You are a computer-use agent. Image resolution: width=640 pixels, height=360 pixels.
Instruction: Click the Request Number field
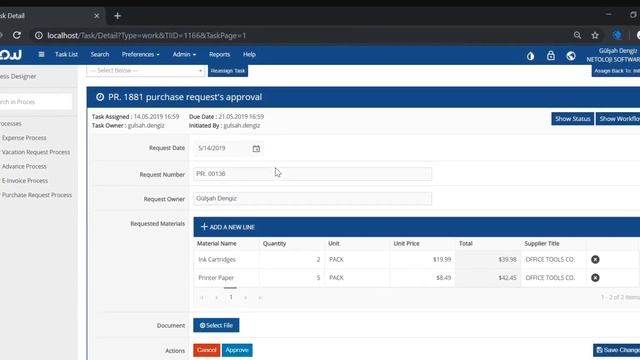coord(312,174)
